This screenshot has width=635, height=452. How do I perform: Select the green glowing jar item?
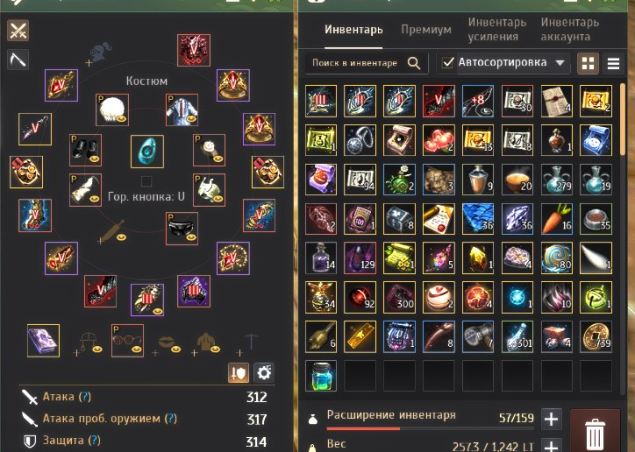[x=321, y=376]
